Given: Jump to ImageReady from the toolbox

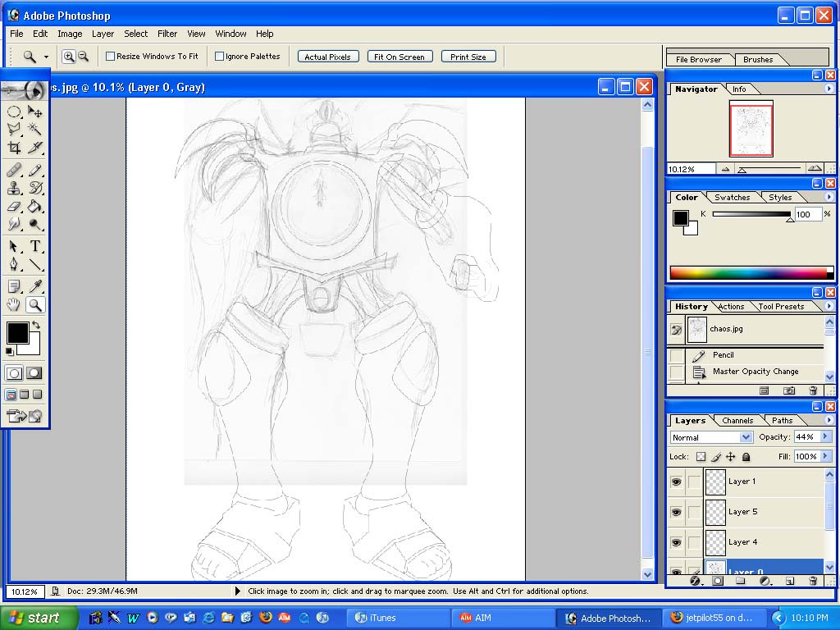Looking at the screenshot, I should click(x=25, y=416).
